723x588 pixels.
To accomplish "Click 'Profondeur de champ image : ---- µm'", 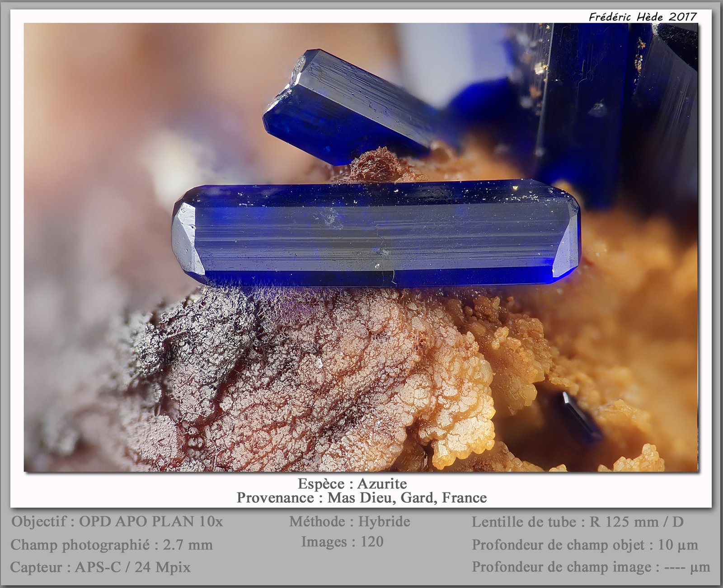I will click(x=591, y=567).
